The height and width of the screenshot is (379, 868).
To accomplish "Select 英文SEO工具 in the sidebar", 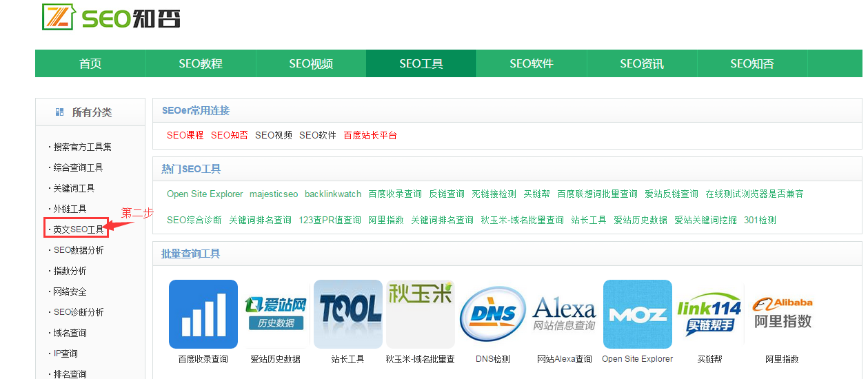I will coord(79,229).
